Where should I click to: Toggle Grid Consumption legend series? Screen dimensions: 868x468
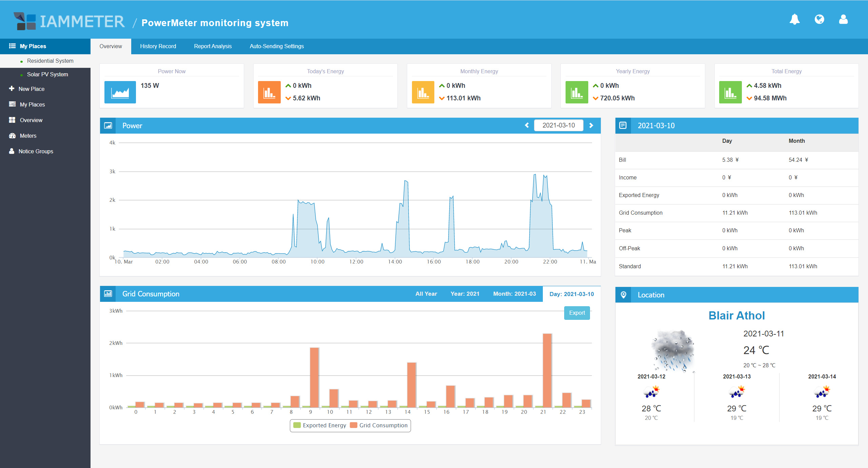click(x=379, y=425)
